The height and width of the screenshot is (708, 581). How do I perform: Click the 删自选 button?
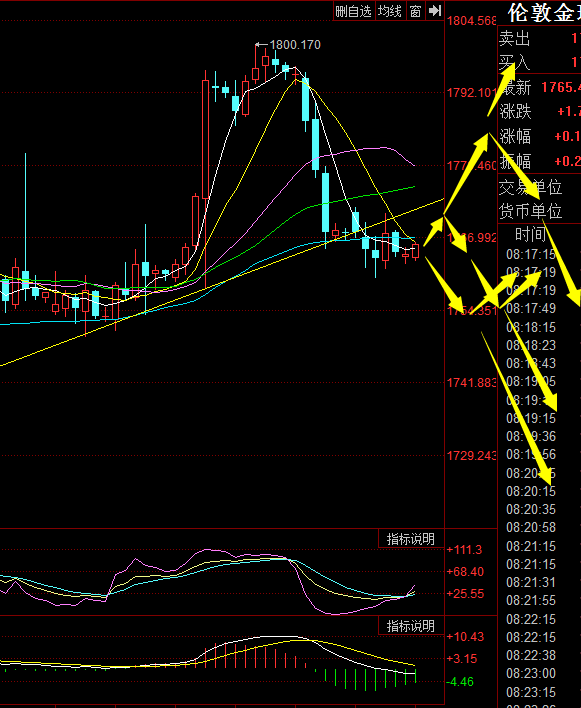pyautogui.click(x=353, y=11)
